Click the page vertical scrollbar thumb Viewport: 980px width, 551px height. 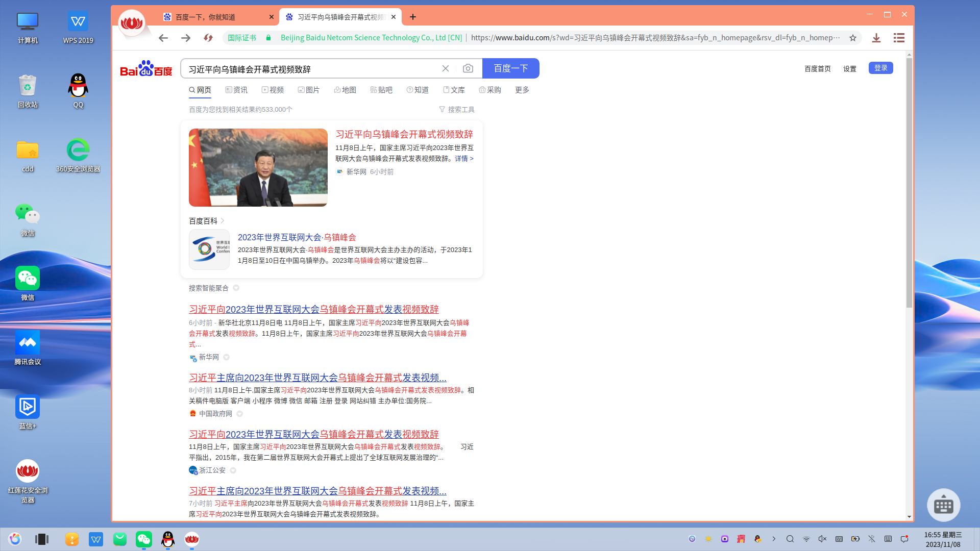[x=909, y=184]
